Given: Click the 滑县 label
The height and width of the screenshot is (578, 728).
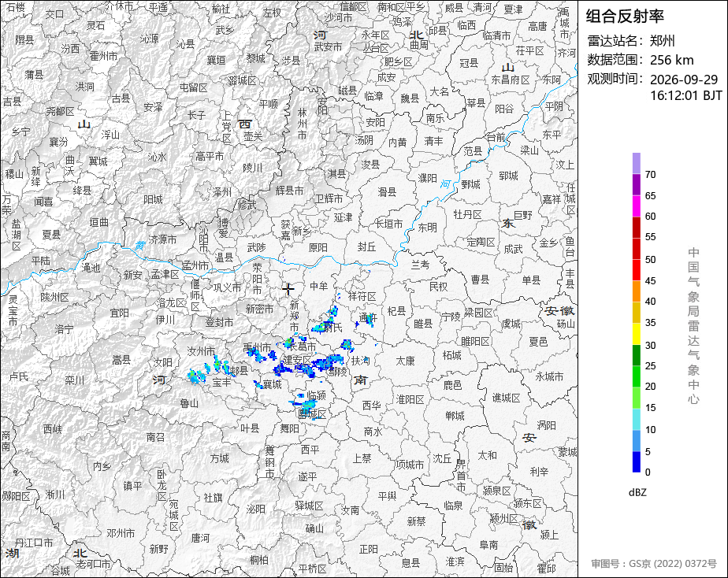Looking at the screenshot, I should pyautogui.click(x=387, y=191).
